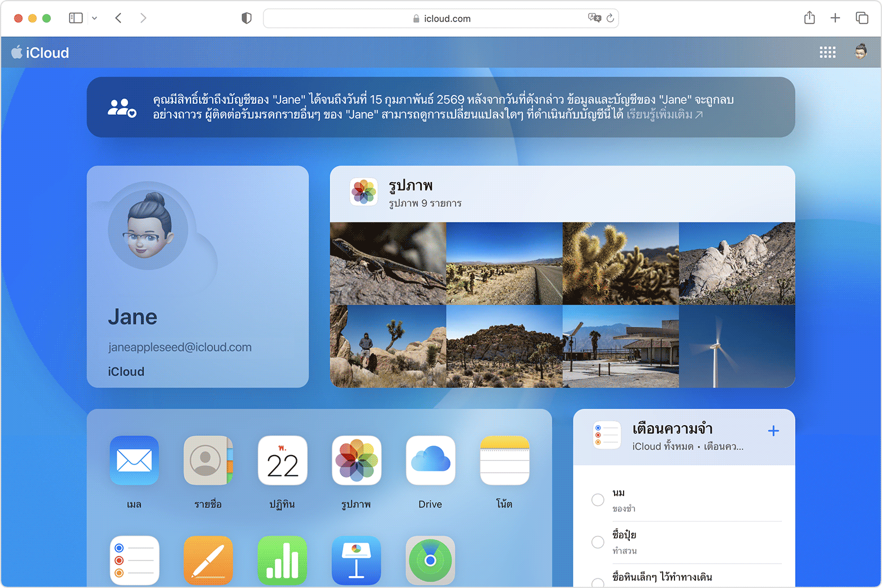Open the app launcher grid icon
Viewport: 882px width, 588px height.
(x=827, y=53)
